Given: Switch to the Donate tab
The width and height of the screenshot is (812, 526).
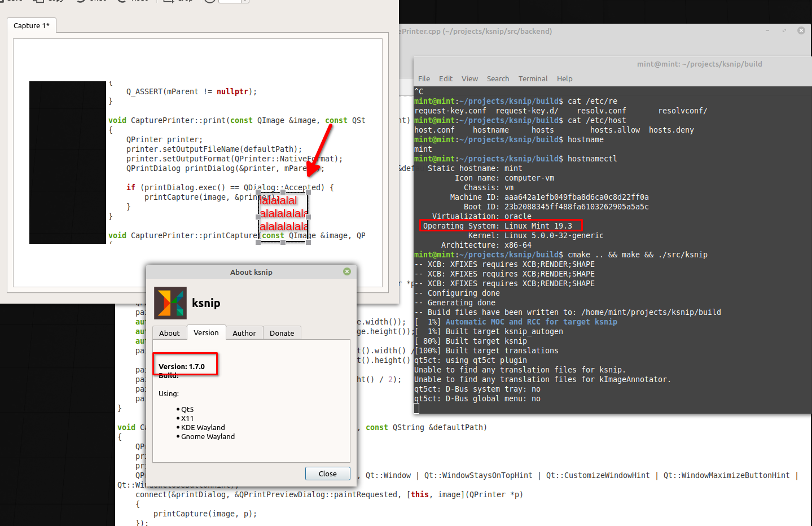Looking at the screenshot, I should pyautogui.click(x=282, y=333).
